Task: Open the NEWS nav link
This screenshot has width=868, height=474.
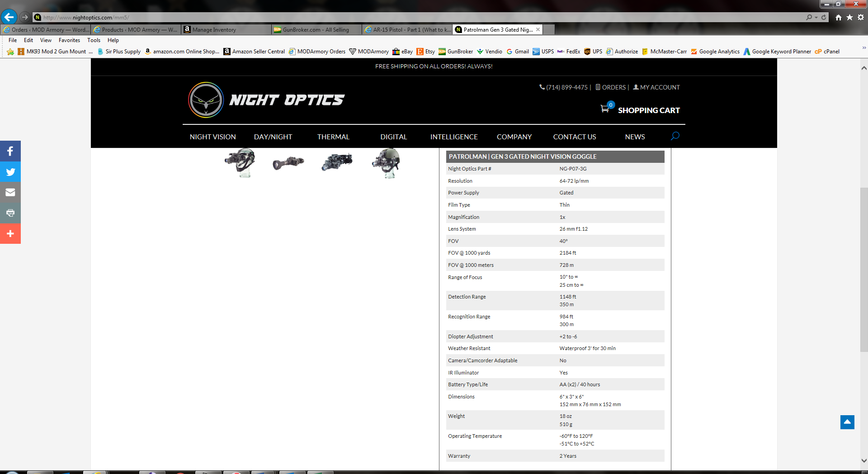Action: [635, 137]
